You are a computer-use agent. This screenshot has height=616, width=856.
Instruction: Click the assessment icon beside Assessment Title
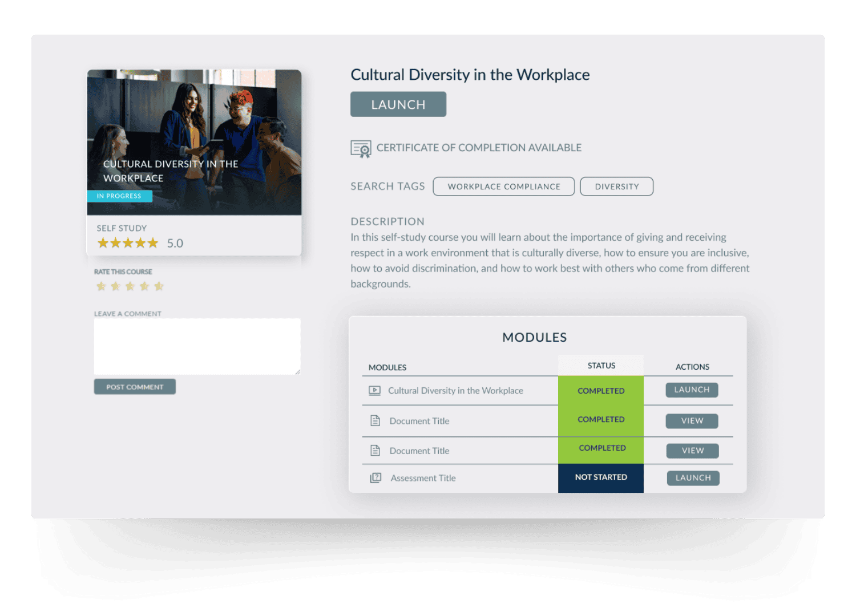click(x=375, y=477)
